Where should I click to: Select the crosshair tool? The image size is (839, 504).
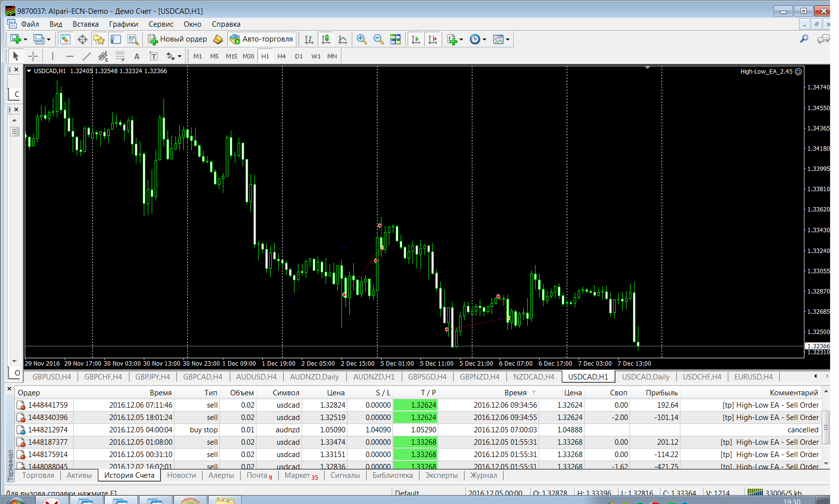coord(33,56)
